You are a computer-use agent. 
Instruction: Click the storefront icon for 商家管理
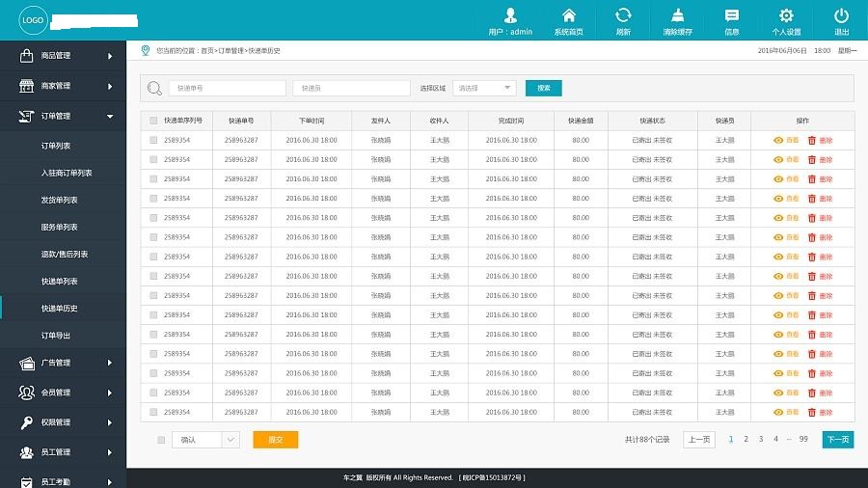[26, 86]
